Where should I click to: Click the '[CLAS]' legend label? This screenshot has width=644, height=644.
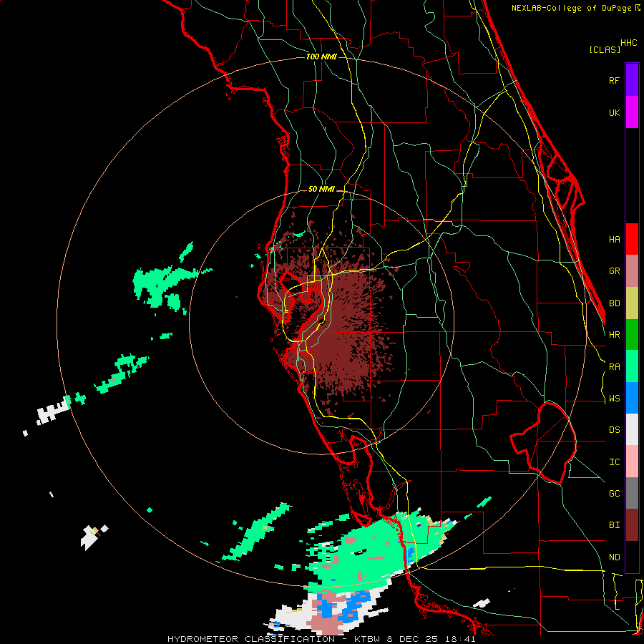(605, 49)
